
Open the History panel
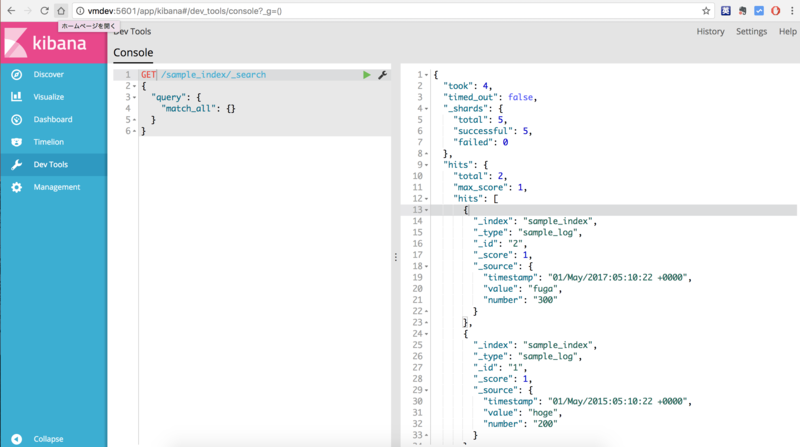(x=710, y=32)
